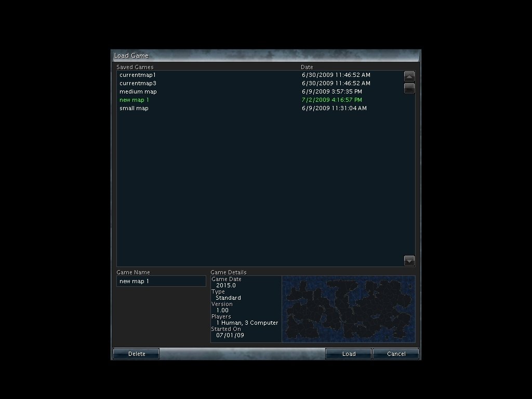Click the 6/9/2009 11:31:04 AM date entry

click(x=334, y=108)
